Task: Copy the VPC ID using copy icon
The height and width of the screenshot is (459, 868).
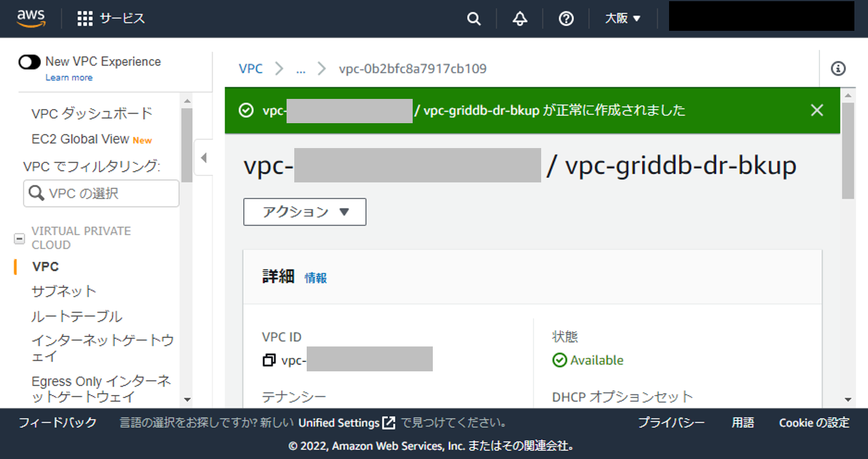Action: [x=269, y=360]
